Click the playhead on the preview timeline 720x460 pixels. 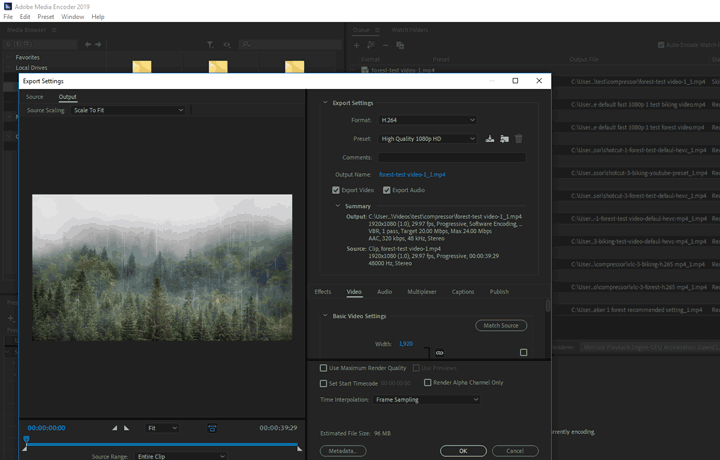tap(26, 439)
